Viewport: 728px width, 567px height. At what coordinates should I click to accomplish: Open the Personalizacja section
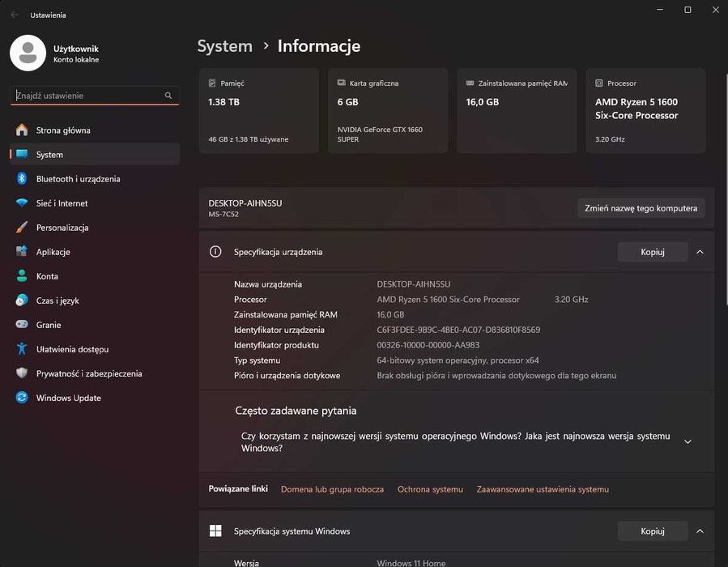(x=95, y=228)
